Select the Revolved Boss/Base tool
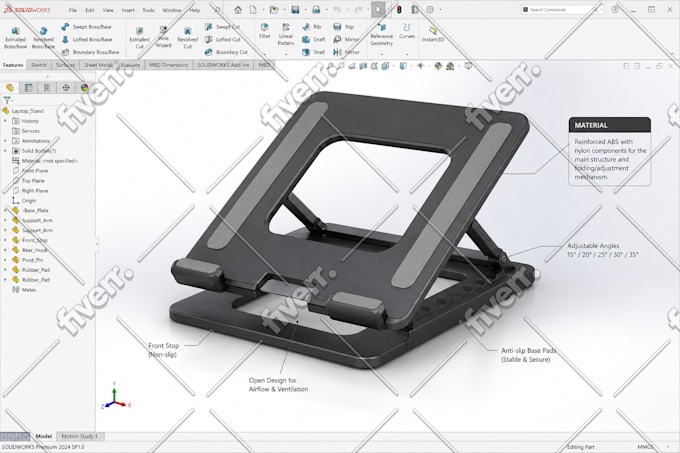The height and width of the screenshot is (453, 680). click(43, 37)
